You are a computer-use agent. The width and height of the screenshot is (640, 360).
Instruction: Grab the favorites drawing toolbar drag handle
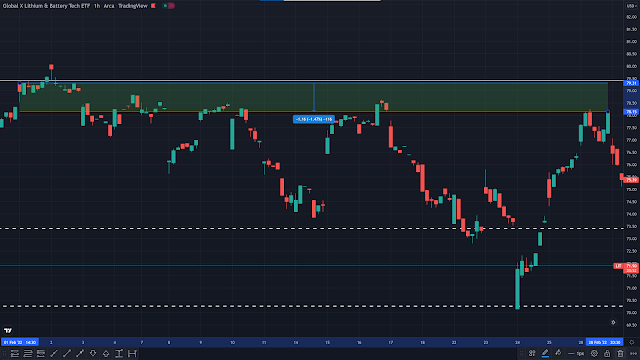click(x=4, y=353)
